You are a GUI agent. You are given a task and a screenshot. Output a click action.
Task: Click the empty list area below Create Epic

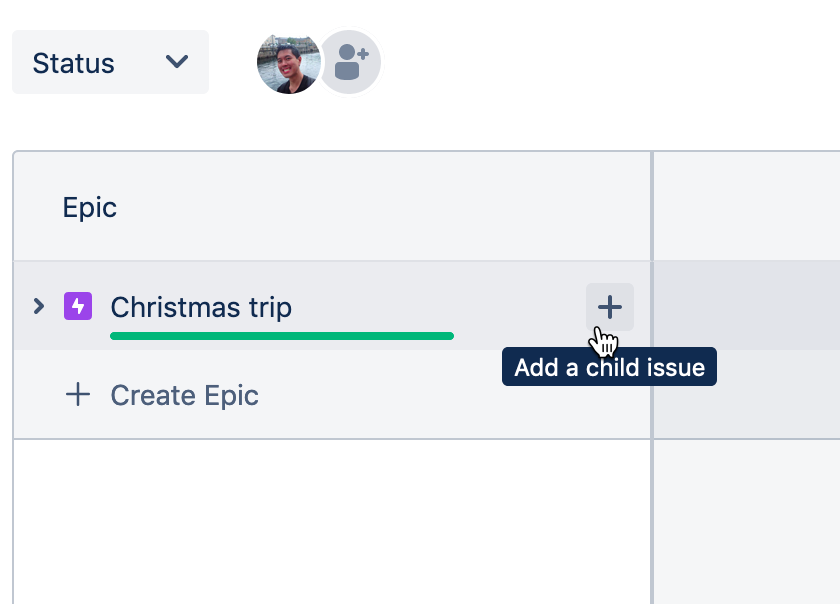click(x=330, y=520)
